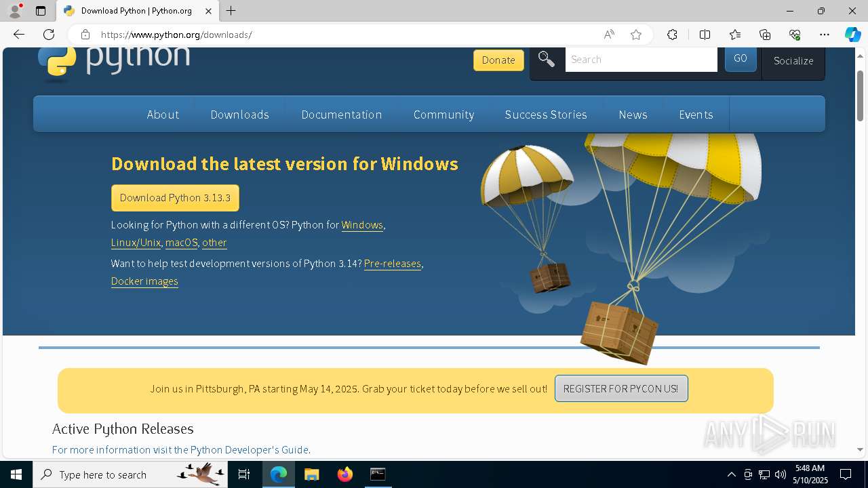This screenshot has width=868, height=488.
Task: Click Download Python 3.13.3 button
Action: pos(175,198)
